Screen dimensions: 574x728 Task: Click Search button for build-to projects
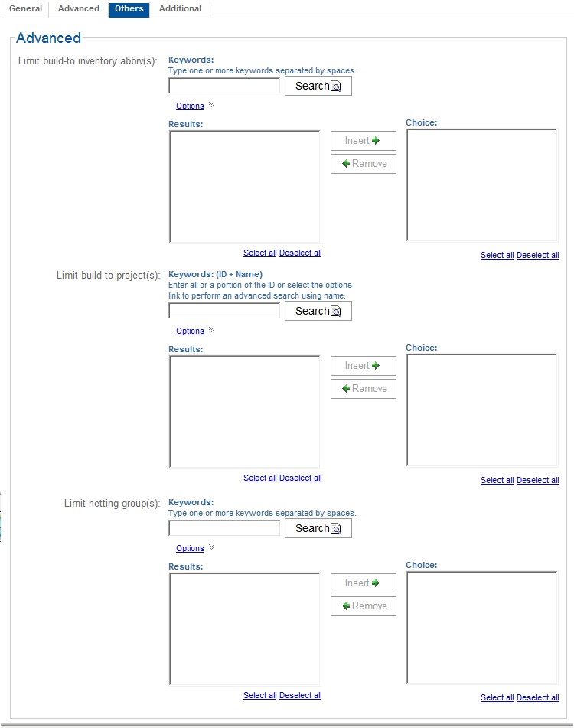(x=318, y=311)
